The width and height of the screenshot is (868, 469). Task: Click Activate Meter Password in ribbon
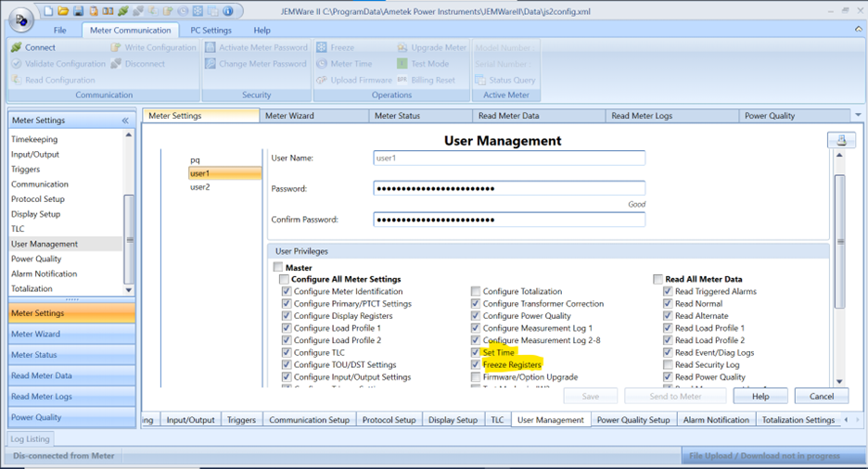[x=256, y=47]
